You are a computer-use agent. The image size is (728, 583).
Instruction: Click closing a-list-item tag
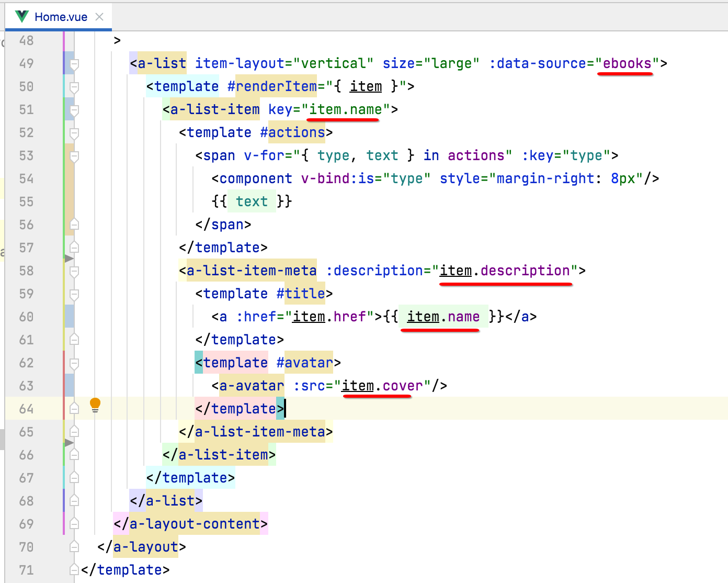219,455
